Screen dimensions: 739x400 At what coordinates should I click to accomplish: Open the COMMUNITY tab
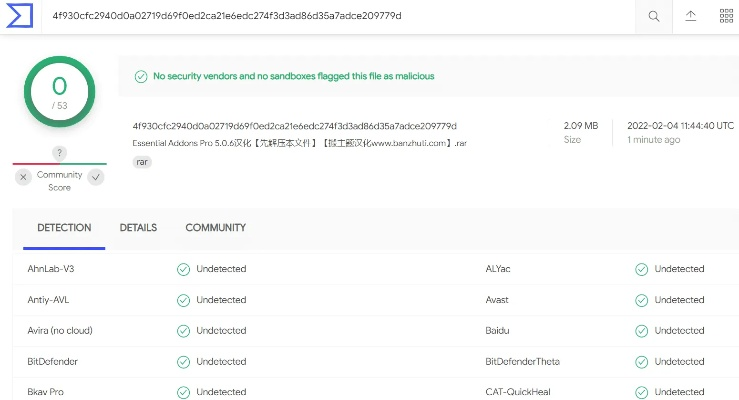(x=215, y=228)
